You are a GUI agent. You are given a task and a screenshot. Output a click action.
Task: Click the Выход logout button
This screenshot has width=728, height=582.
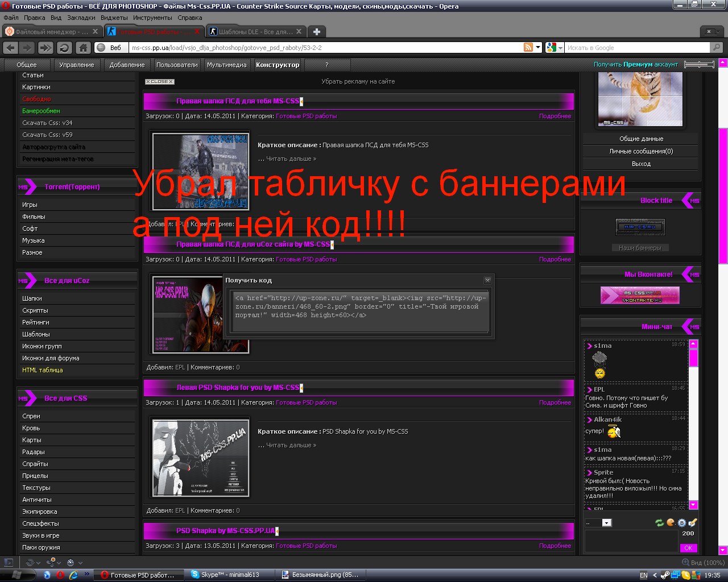click(641, 164)
